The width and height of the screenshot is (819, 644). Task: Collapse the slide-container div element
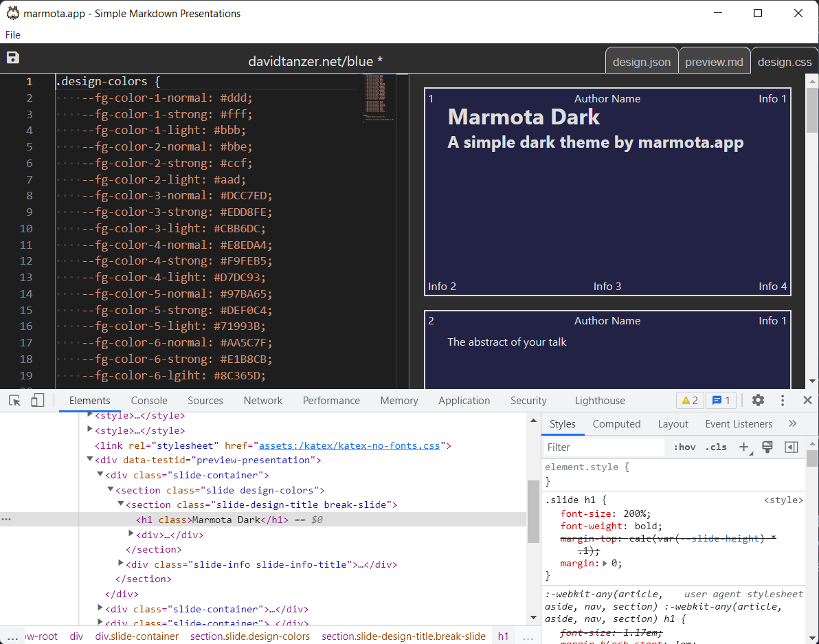[100, 475]
